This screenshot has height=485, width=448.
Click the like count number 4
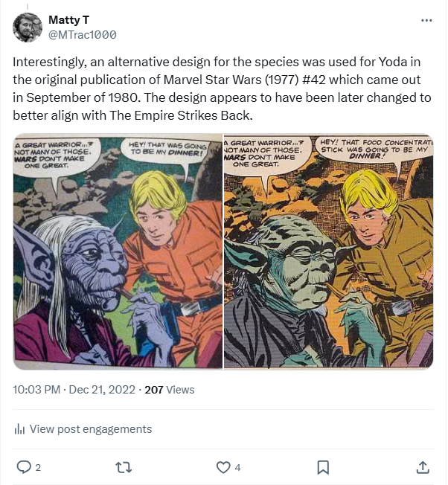click(237, 468)
